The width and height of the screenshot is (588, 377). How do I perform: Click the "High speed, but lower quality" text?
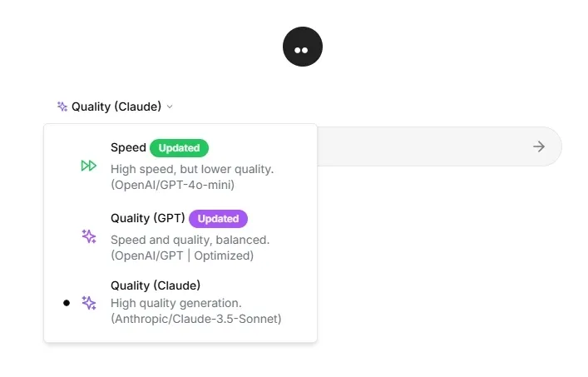tap(192, 169)
